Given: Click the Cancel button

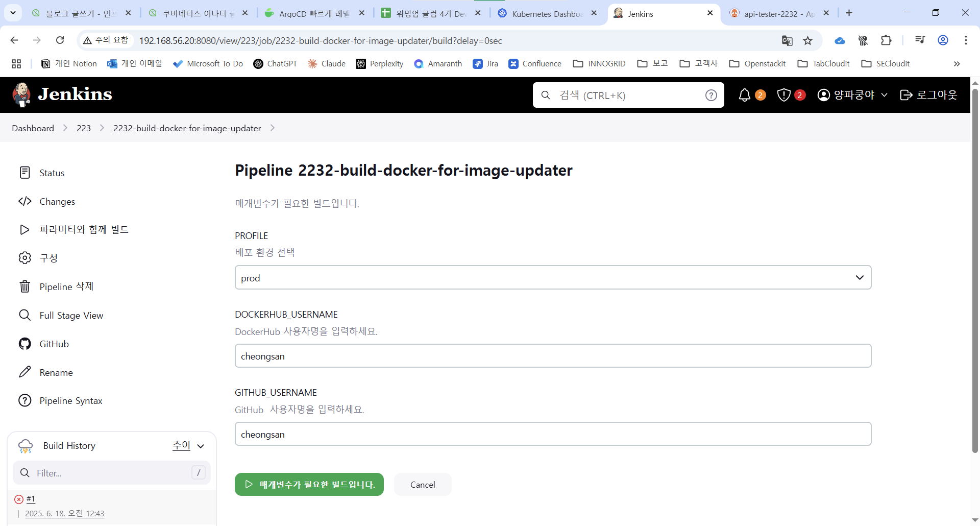Looking at the screenshot, I should click(x=423, y=484).
